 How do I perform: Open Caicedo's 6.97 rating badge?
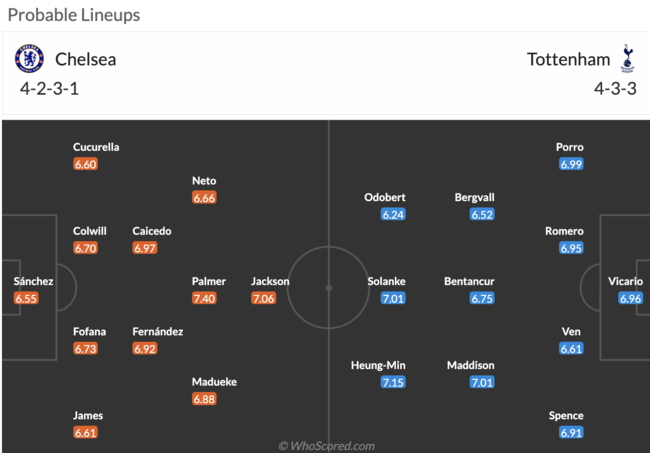[x=145, y=248]
